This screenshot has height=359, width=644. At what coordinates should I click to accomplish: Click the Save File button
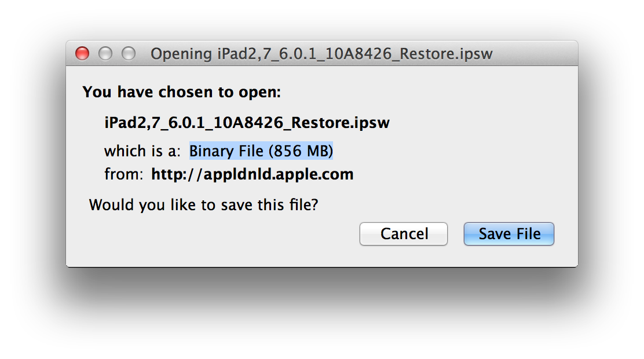point(509,234)
